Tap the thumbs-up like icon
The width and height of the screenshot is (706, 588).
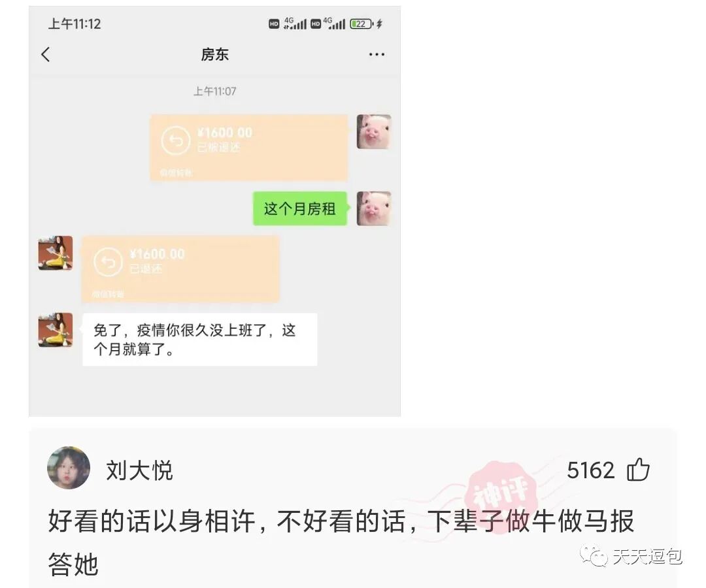[638, 470]
